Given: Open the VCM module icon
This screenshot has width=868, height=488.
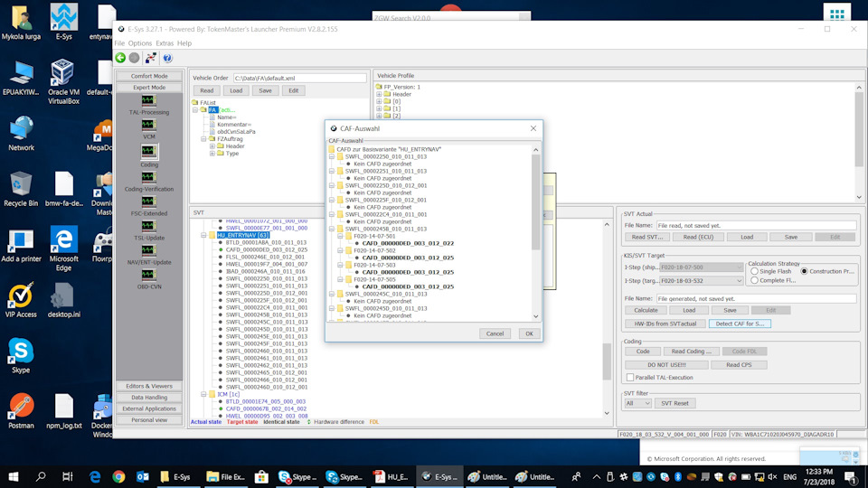Looking at the screenshot, I should 148,125.
